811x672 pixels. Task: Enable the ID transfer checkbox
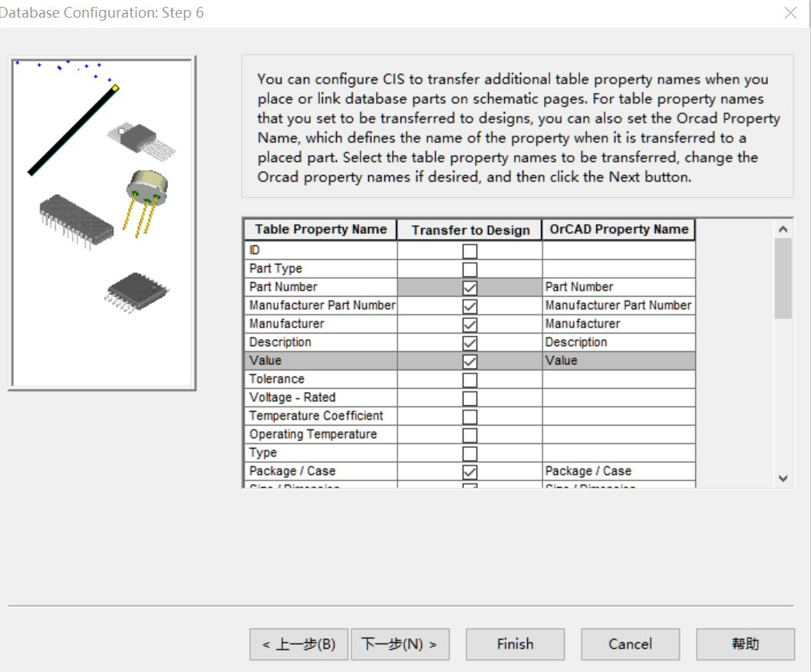470,250
